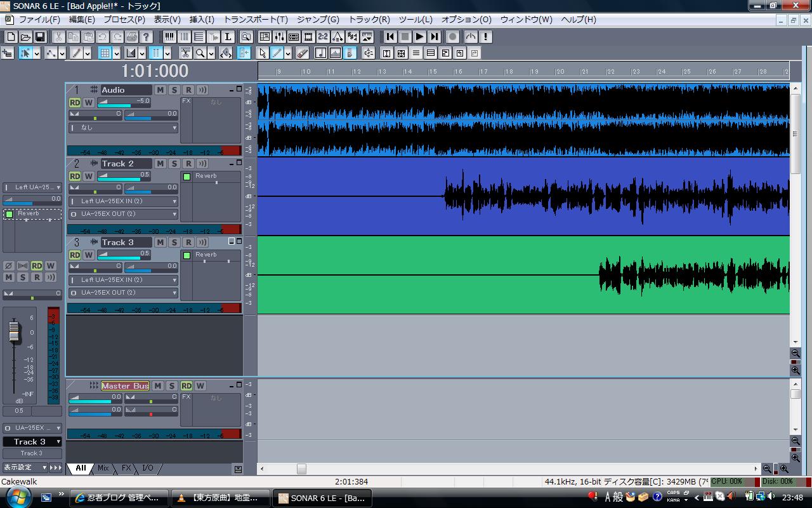Arm Audio track 1 for recording
Image resolution: width=812 pixels, height=508 pixels.
[188, 90]
